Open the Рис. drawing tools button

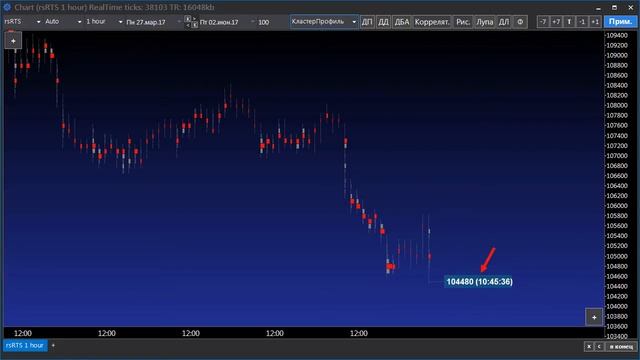(x=463, y=22)
